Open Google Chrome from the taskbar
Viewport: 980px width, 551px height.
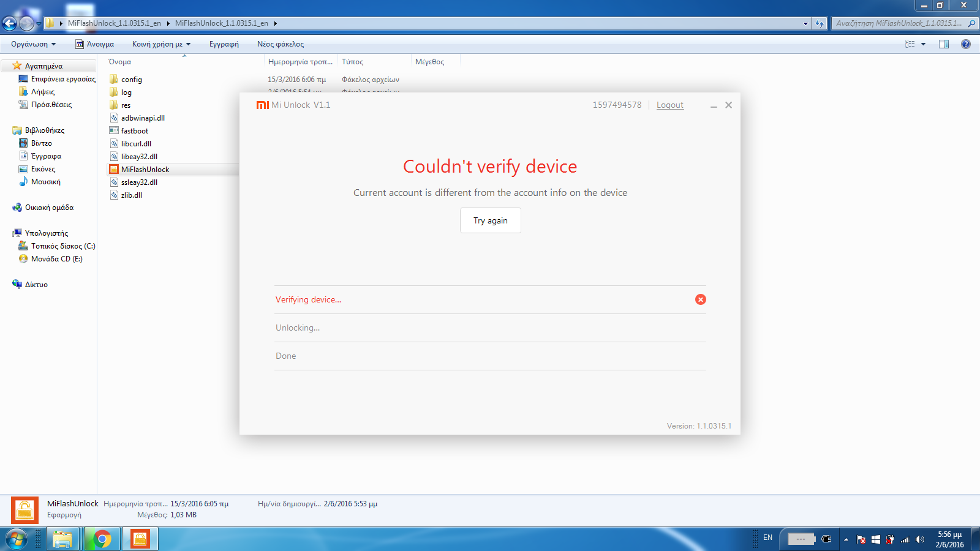pos(102,539)
